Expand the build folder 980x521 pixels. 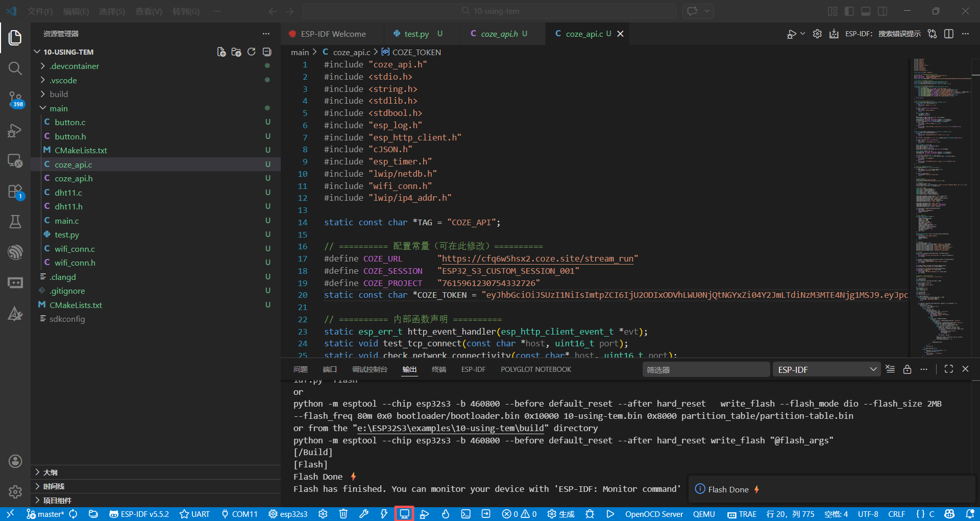click(59, 94)
